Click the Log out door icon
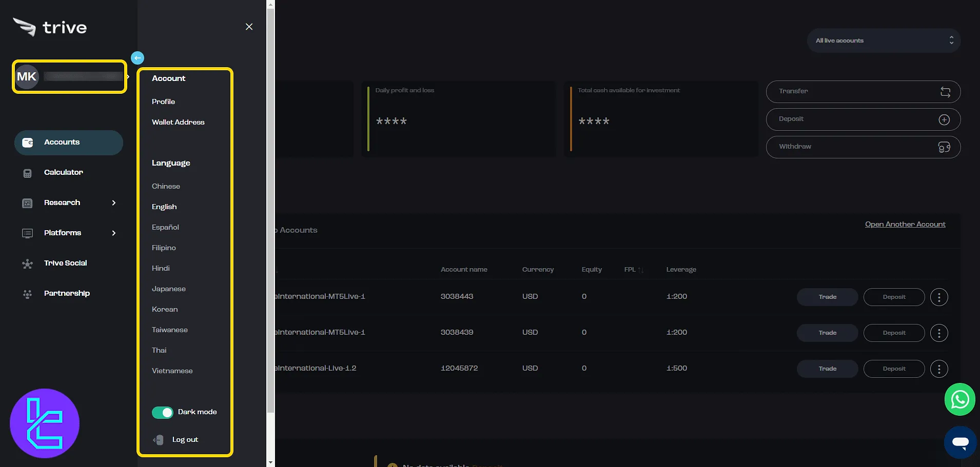The image size is (980, 467). (x=158, y=440)
